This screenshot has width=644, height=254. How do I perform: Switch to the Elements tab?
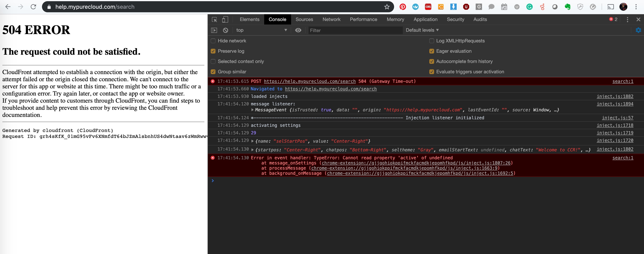pyautogui.click(x=249, y=19)
